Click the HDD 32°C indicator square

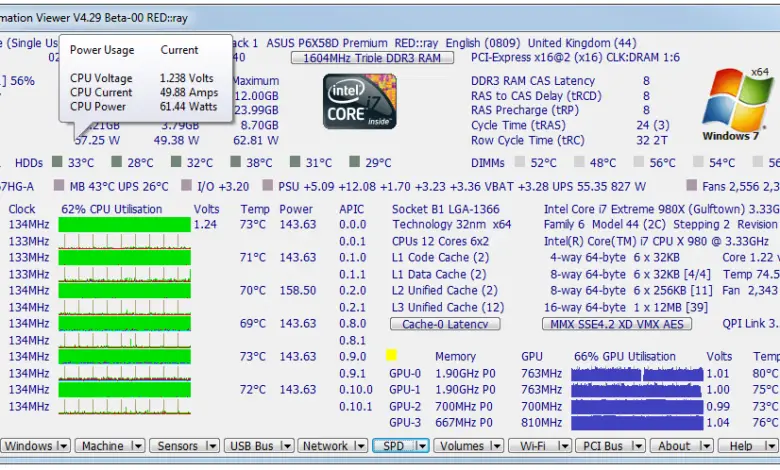tap(176, 162)
